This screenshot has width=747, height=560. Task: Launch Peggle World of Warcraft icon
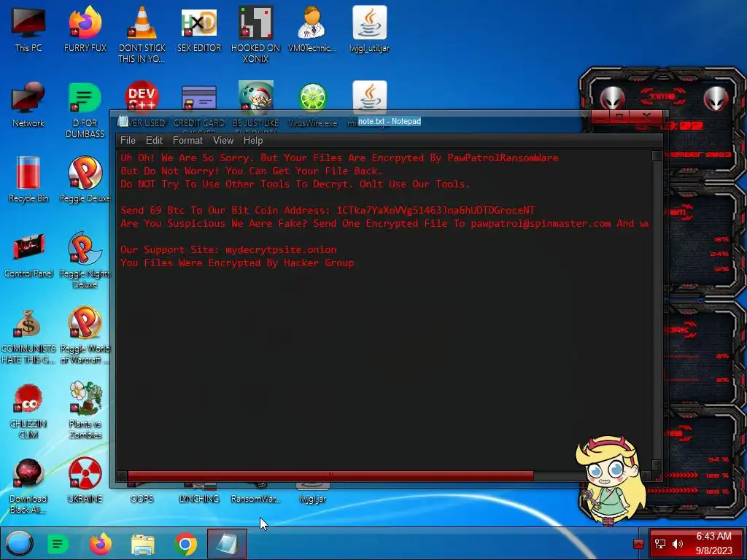(85, 335)
